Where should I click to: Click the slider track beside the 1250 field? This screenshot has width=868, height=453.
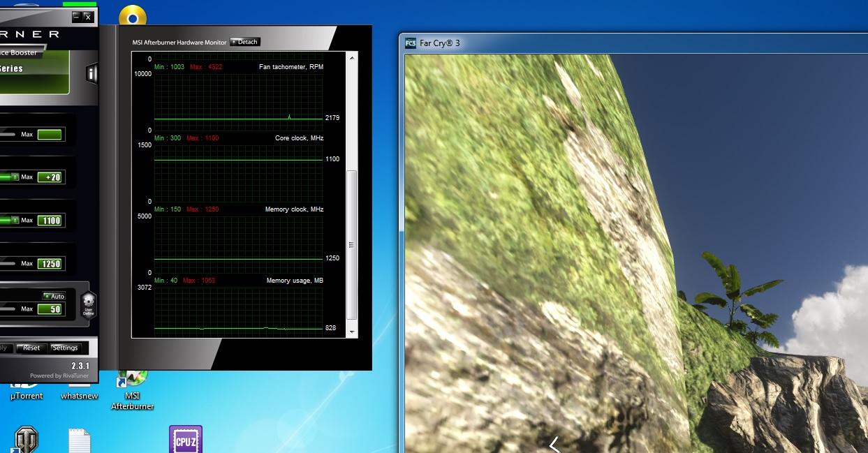pyautogui.click(x=8, y=264)
